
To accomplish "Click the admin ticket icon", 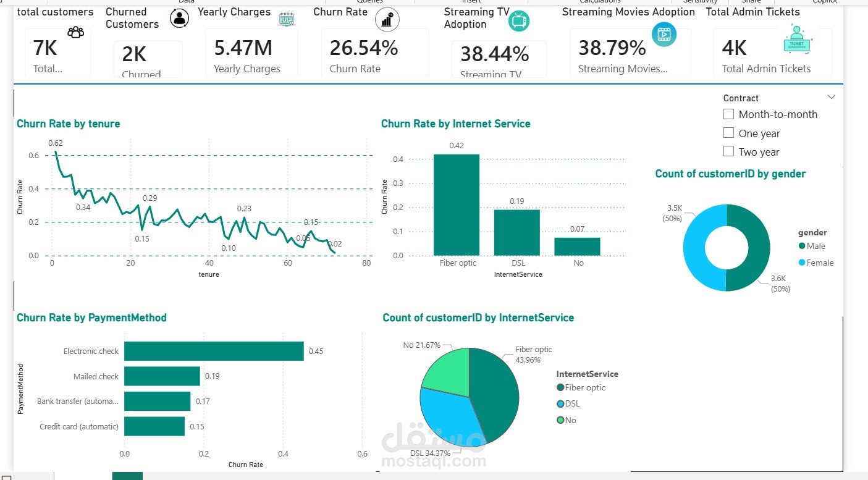I will 798,40.
